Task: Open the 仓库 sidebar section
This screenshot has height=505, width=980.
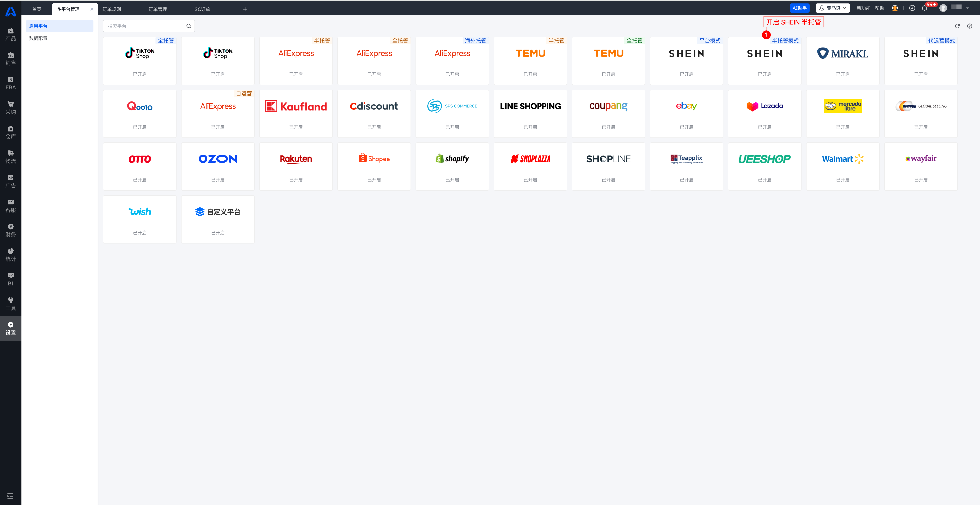Action: tap(11, 132)
